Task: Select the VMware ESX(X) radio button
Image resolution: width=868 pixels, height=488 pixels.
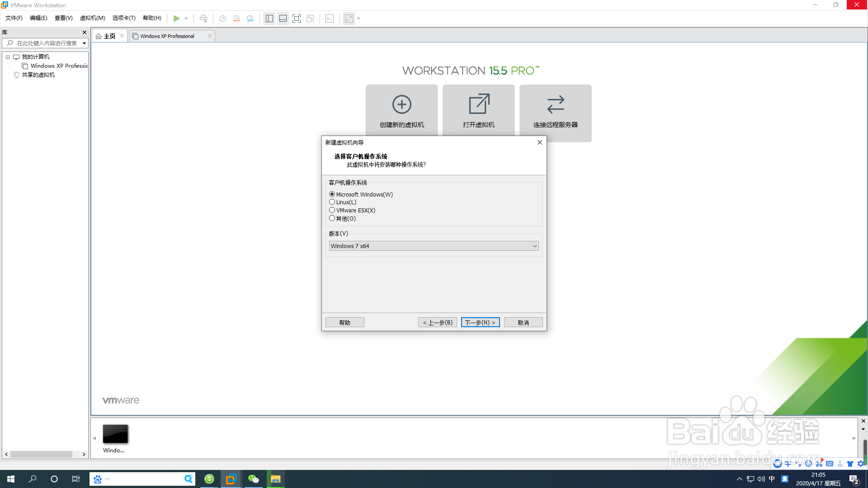Action: 332,210
